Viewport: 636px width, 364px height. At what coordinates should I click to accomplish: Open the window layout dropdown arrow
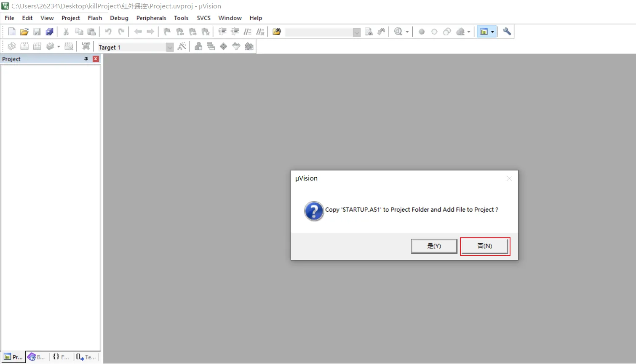click(492, 32)
